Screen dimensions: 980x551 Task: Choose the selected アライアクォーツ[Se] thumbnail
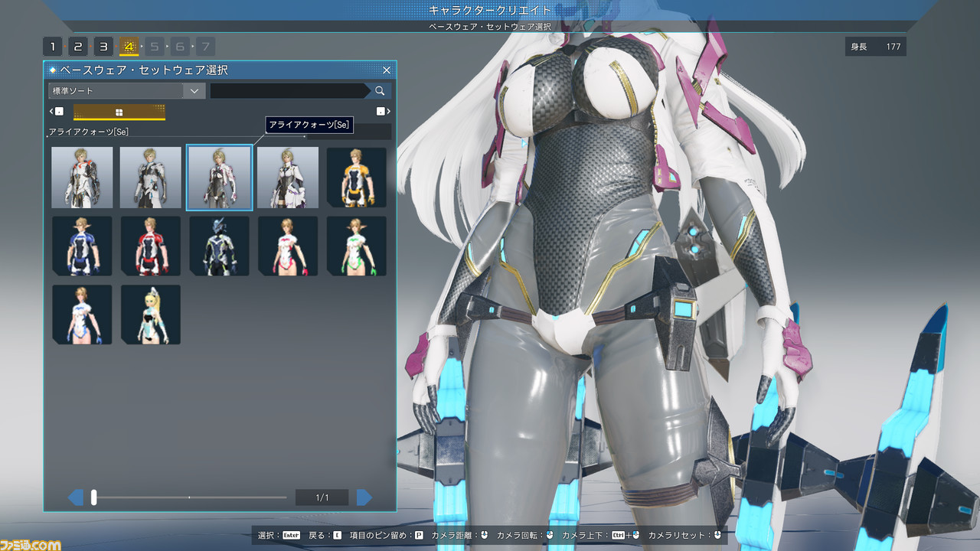click(x=220, y=178)
